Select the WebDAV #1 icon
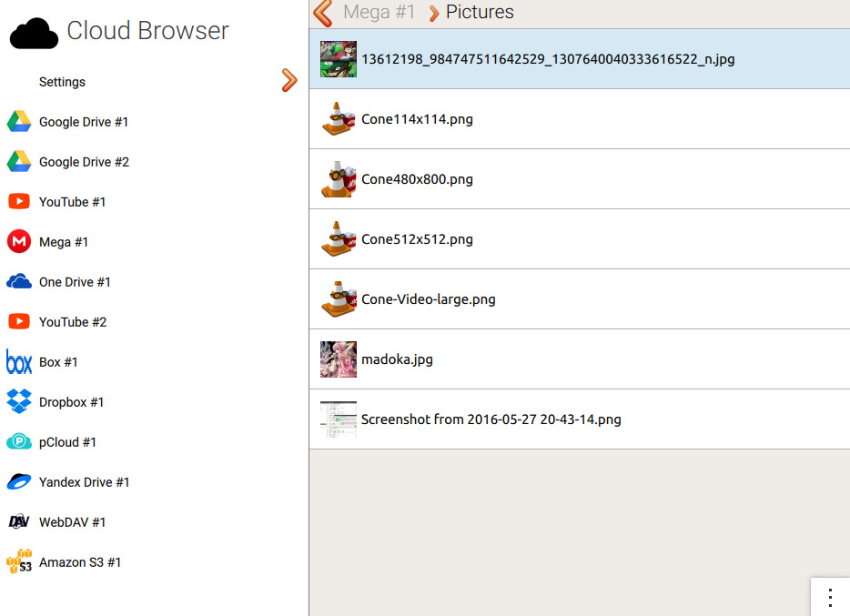The image size is (850, 616). 19,521
